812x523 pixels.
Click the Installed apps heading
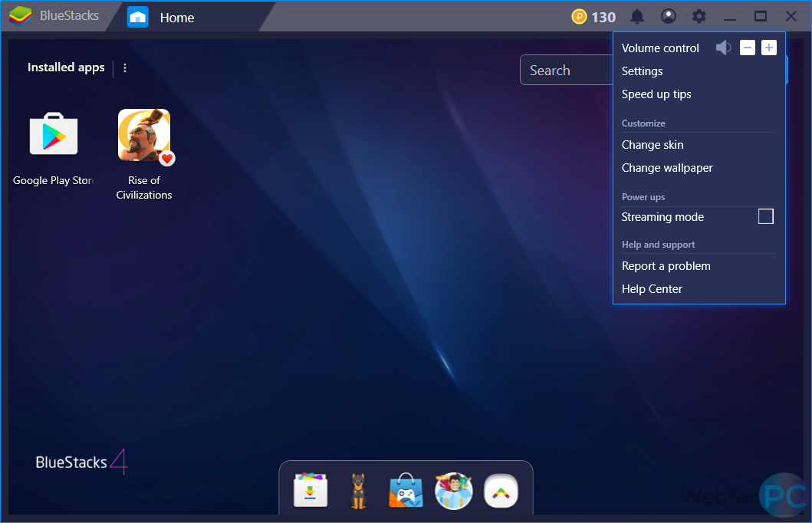click(66, 67)
